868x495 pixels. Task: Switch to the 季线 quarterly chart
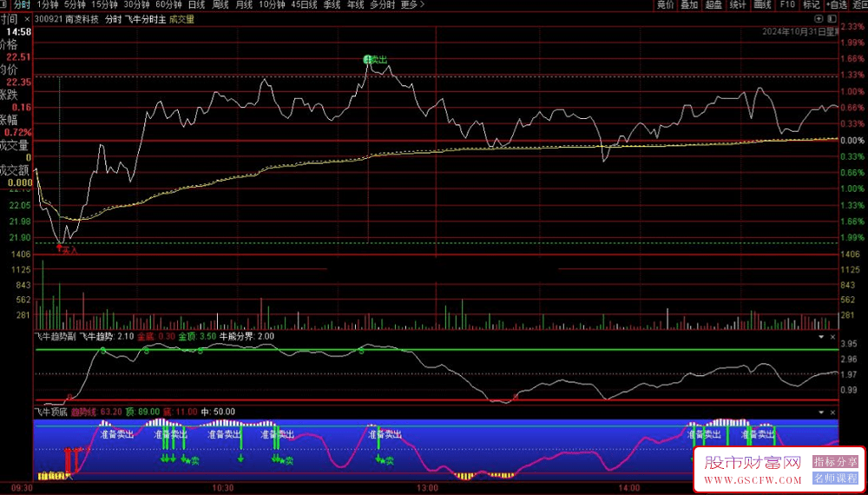[x=332, y=5]
